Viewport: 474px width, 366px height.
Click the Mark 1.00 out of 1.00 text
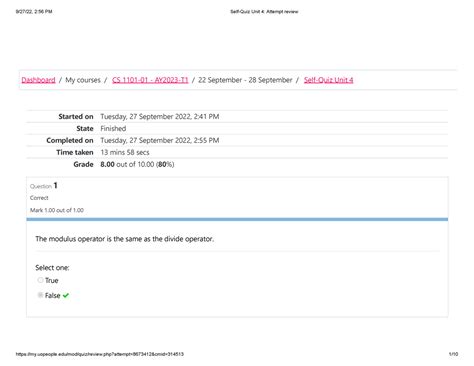(x=57, y=210)
